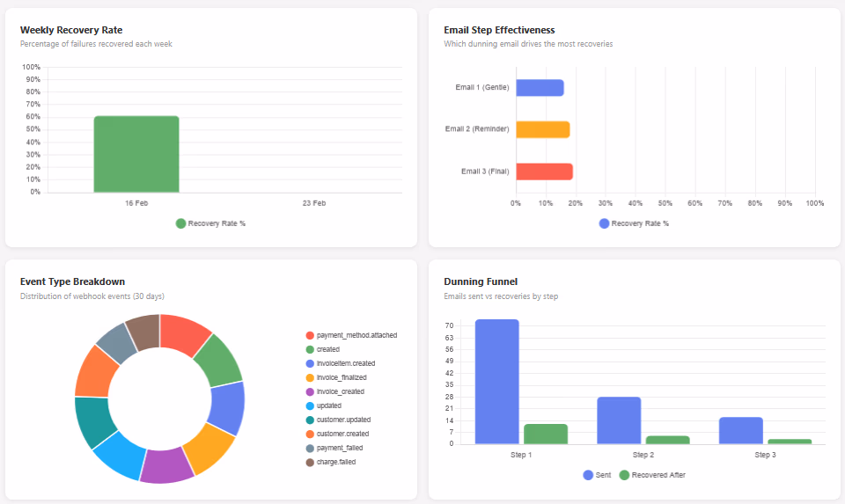Click the Email 1 (Gentle) blue bar
This screenshot has height=504, width=845.
(x=540, y=88)
